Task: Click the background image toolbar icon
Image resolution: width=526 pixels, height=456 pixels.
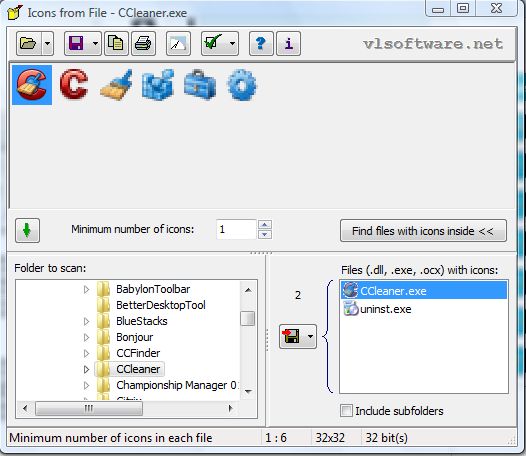Action: click(x=178, y=43)
